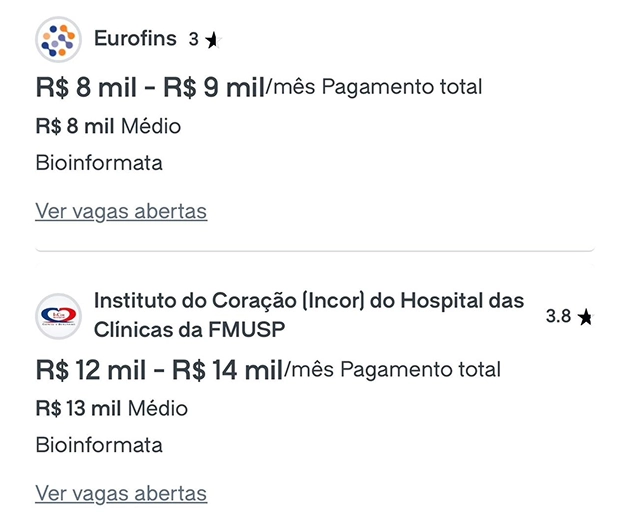Click the star icon beside Eurofins rating
This screenshot has height=521, width=630.
pyautogui.click(x=212, y=41)
